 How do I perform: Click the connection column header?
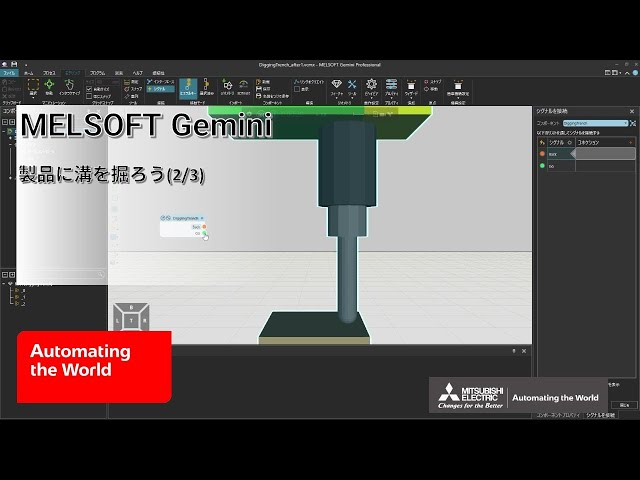tap(588, 142)
